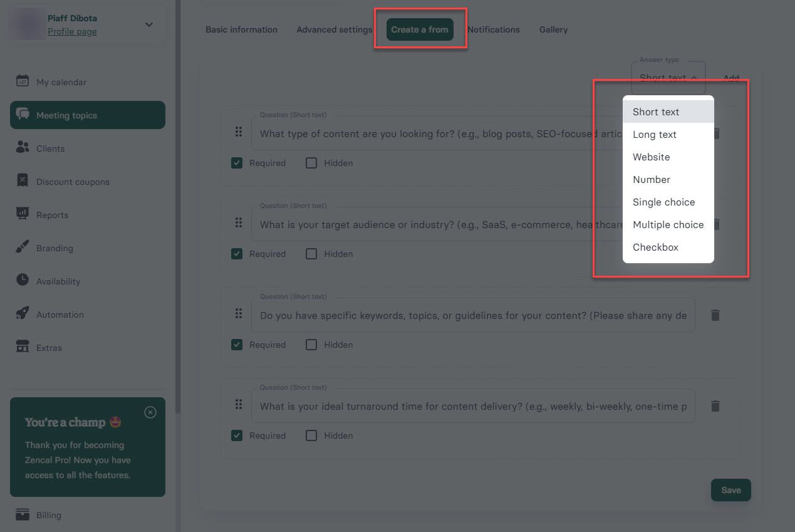Open the Automation sidebar icon
The image size is (795, 532).
pos(23,315)
